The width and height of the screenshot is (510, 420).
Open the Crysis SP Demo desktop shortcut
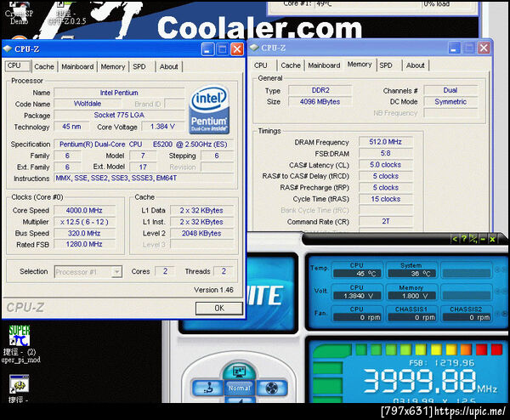(x=19, y=13)
